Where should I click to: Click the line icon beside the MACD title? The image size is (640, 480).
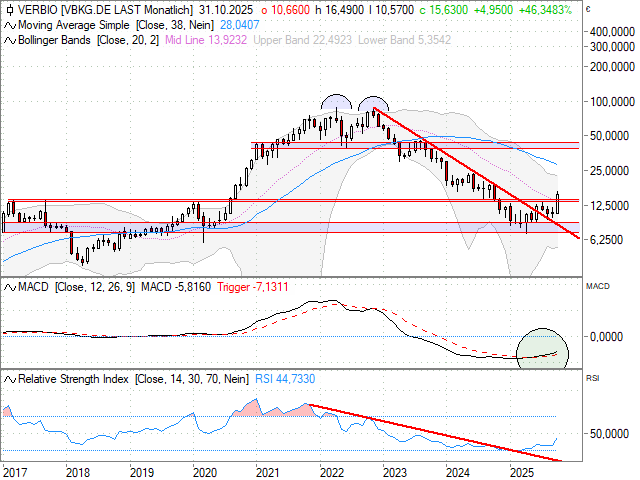(9, 287)
